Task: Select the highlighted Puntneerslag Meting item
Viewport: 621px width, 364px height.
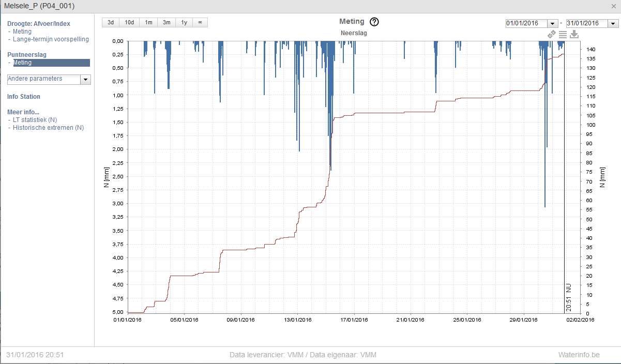Action: tap(51, 63)
